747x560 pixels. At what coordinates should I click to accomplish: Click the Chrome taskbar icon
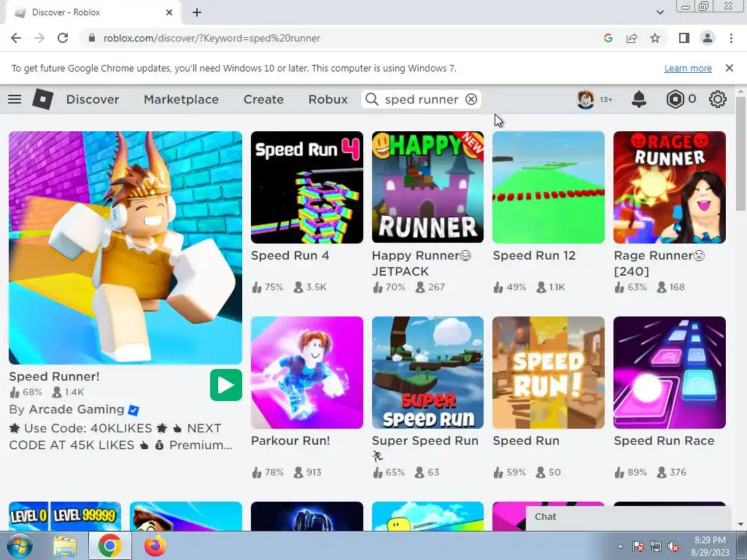[x=109, y=545]
